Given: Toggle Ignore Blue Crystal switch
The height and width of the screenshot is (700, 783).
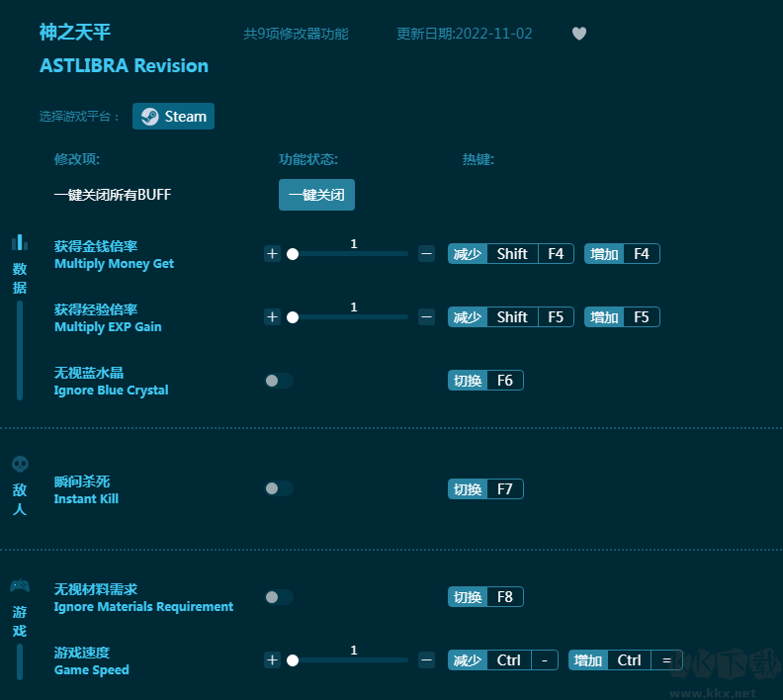Looking at the screenshot, I should tap(279, 381).
